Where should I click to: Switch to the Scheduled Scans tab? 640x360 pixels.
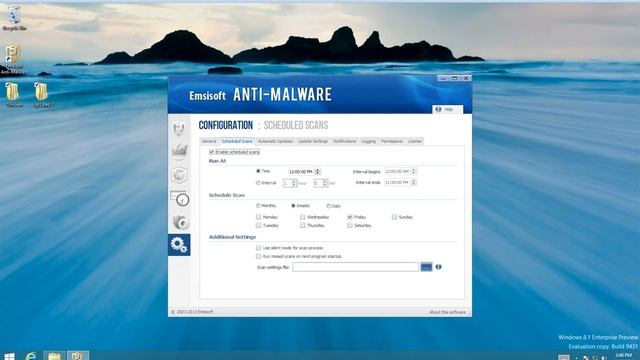coord(237,141)
